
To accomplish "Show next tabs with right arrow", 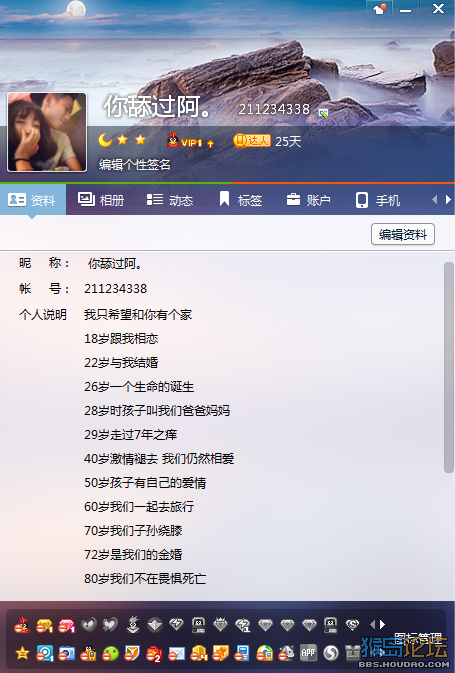I will (448, 200).
